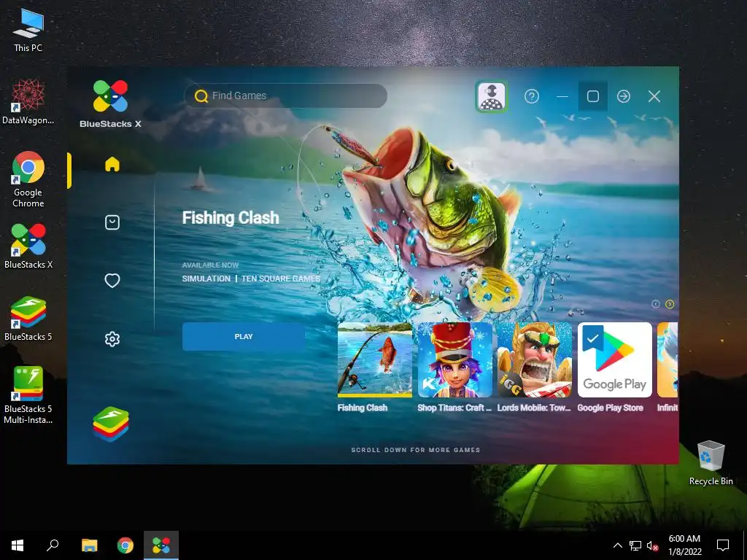
Task: Open the Favorites heart icon in sidebar
Action: (x=112, y=281)
